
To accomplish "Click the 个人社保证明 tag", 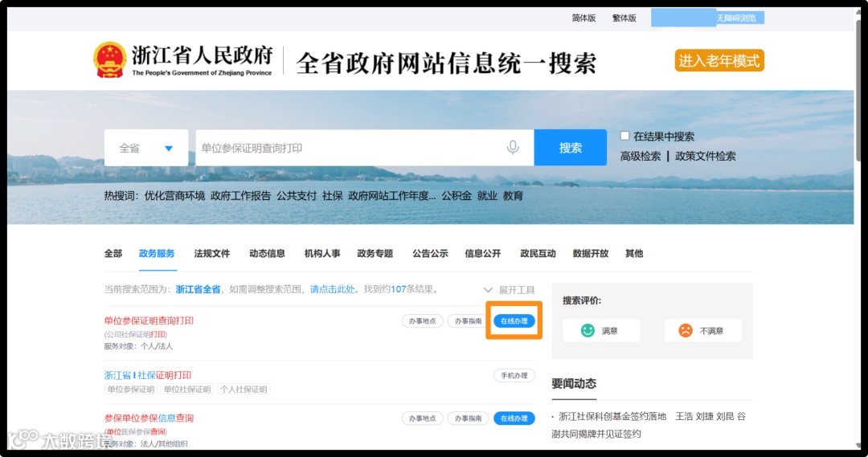I will coord(244,390).
